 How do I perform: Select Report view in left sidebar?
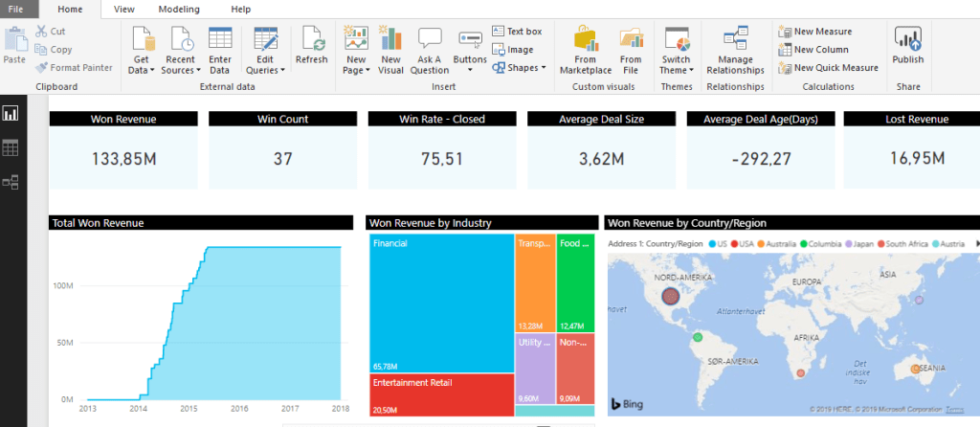[x=11, y=113]
